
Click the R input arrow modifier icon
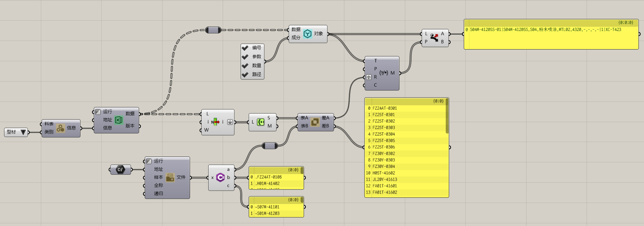click(369, 77)
